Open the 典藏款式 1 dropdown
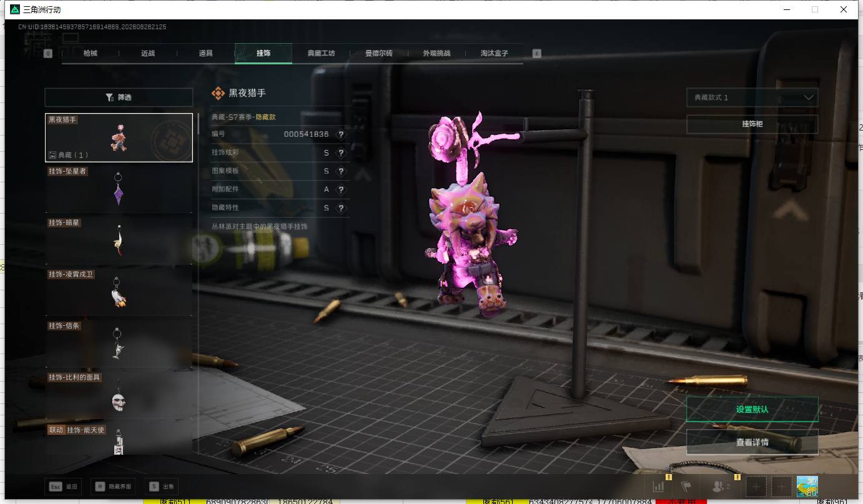The width and height of the screenshot is (863, 504). (752, 97)
